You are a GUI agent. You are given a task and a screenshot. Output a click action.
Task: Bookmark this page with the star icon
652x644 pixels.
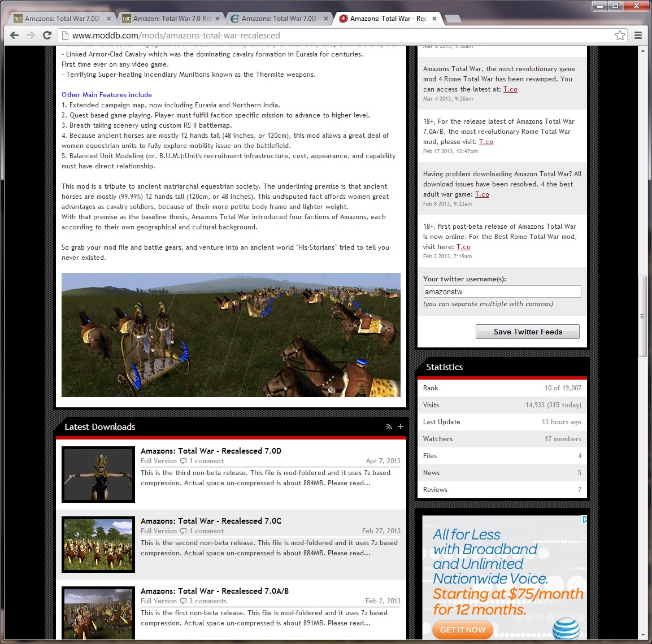point(620,36)
